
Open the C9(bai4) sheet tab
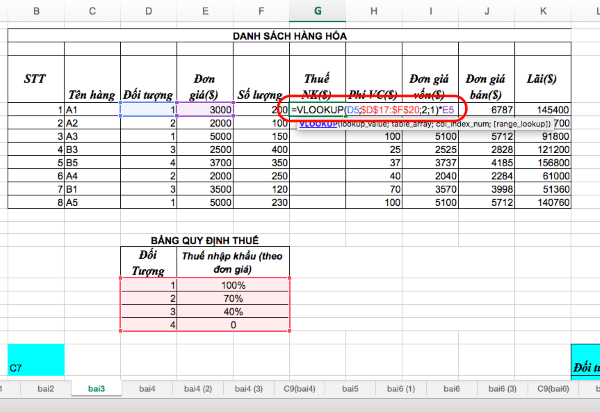[299, 389]
